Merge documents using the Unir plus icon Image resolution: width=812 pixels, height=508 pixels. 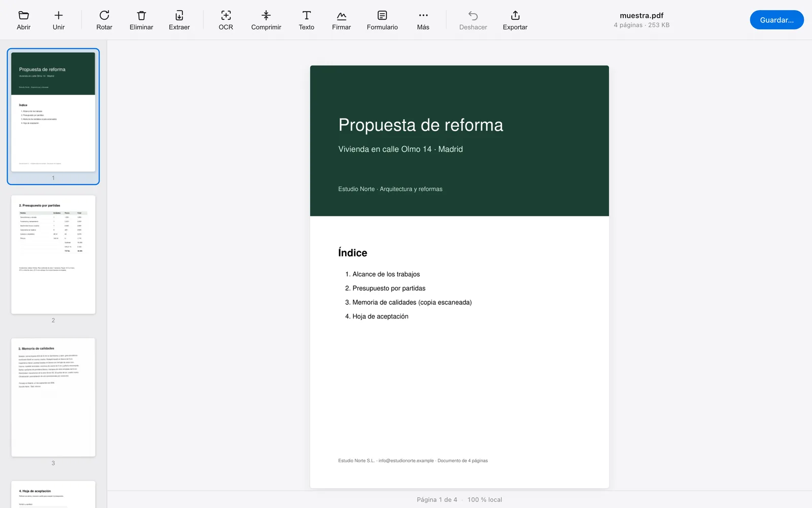coord(58,16)
